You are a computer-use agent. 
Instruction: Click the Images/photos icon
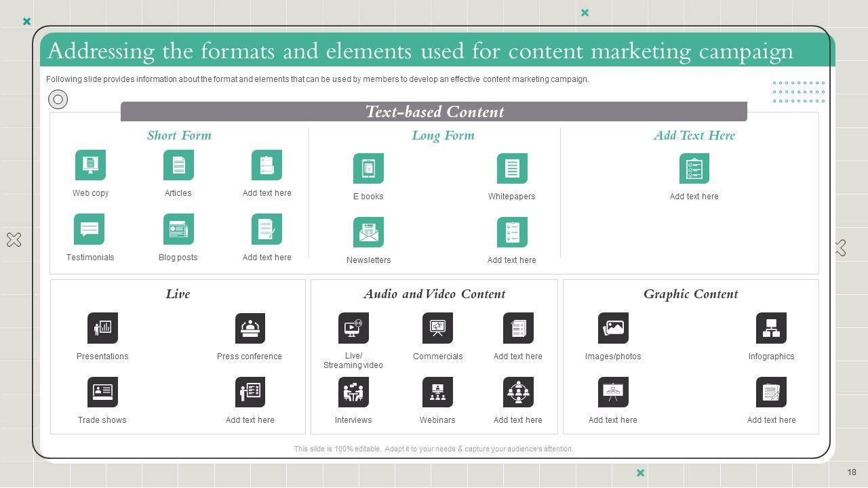point(613,328)
